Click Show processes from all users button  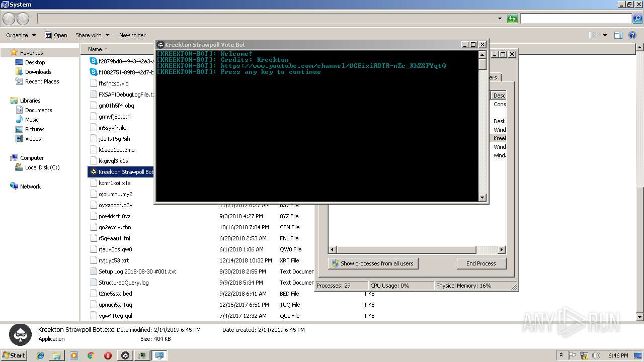[x=373, y=263]
